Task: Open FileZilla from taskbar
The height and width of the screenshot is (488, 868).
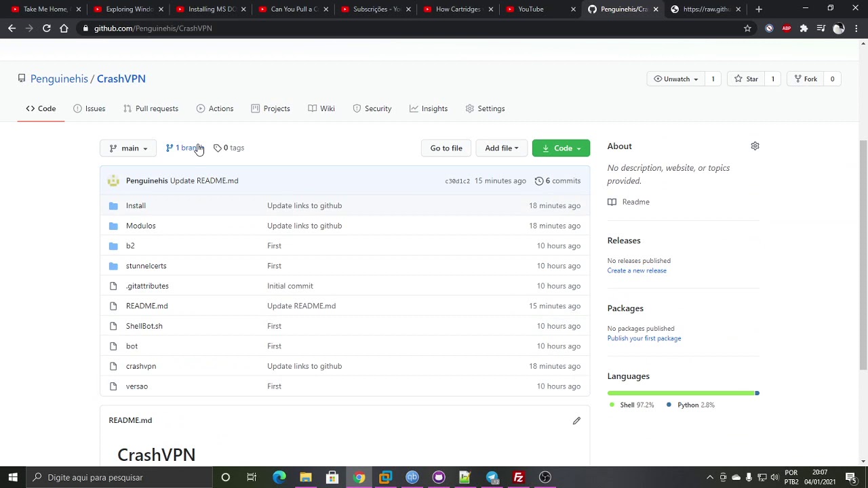Action: click(518, 477)
